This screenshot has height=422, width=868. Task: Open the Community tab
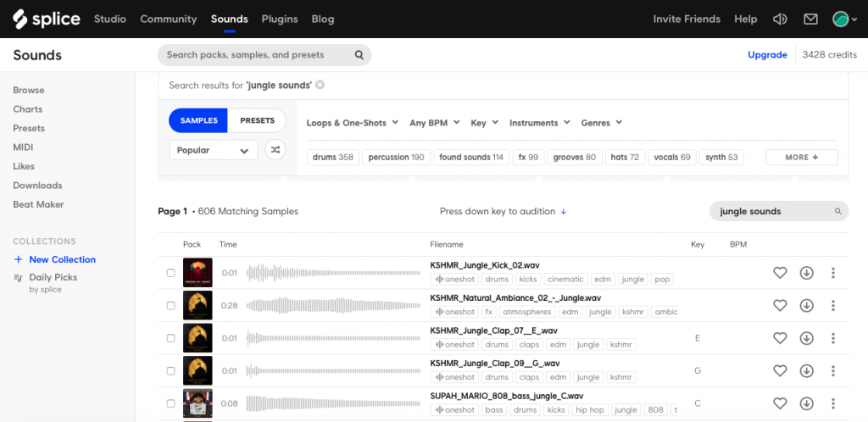point(169,19)
